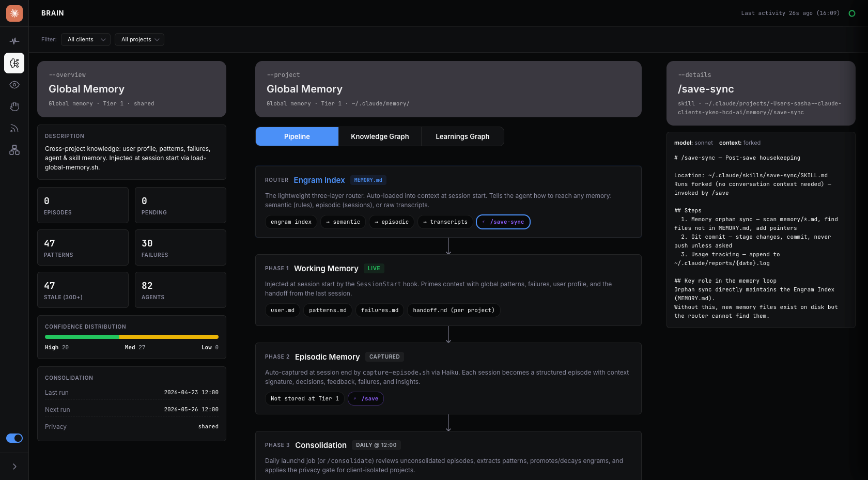Switch to the Learnings Graph tab
The height and width of the screenshot is (480, 868).
[x=462, y=136]
